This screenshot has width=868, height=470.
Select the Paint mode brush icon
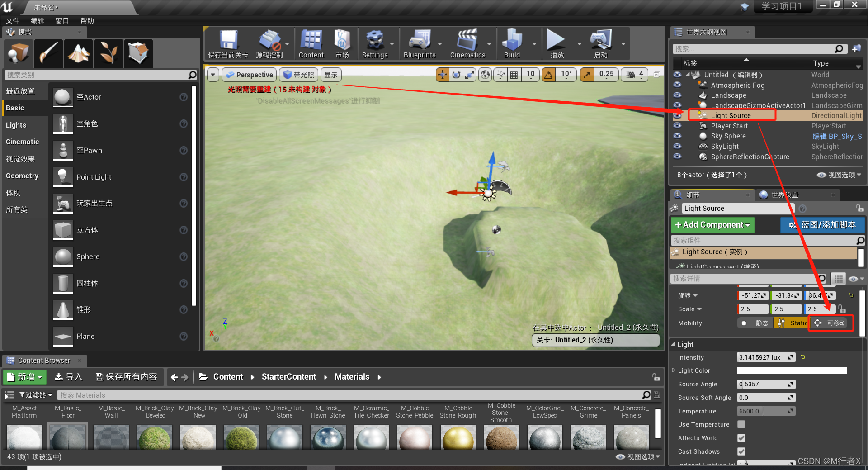[x=48, y=53]
